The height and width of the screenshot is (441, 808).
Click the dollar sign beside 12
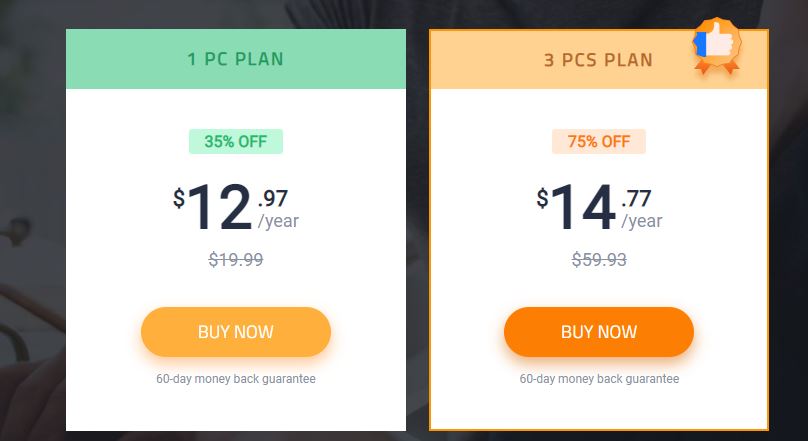pos(179,198)
